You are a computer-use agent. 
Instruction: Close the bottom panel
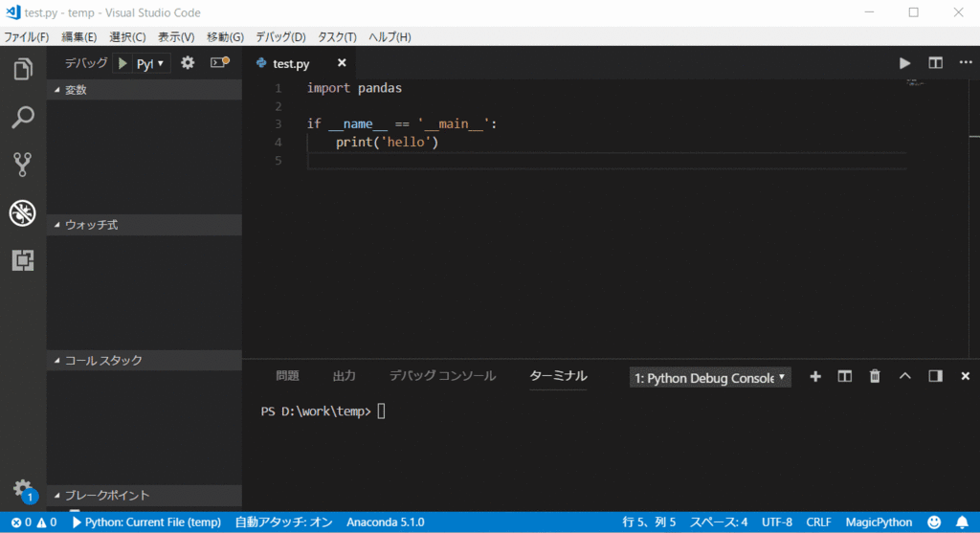point(965,376)
